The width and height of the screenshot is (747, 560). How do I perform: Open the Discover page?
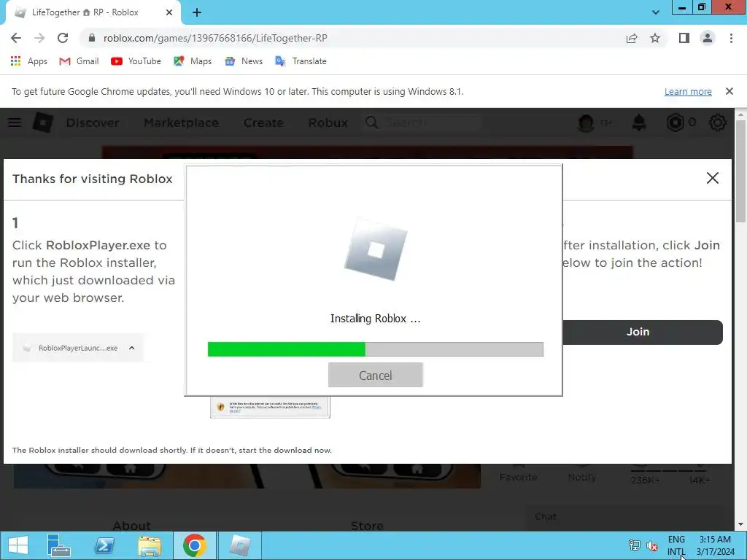pyautogui.click(x=93, y=122)
